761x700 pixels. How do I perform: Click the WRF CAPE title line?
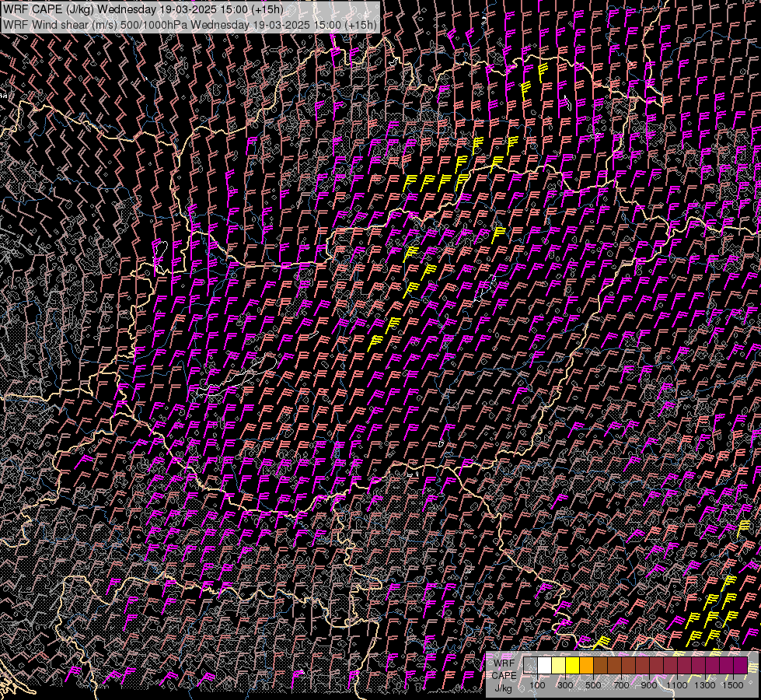tap(143, 9)
